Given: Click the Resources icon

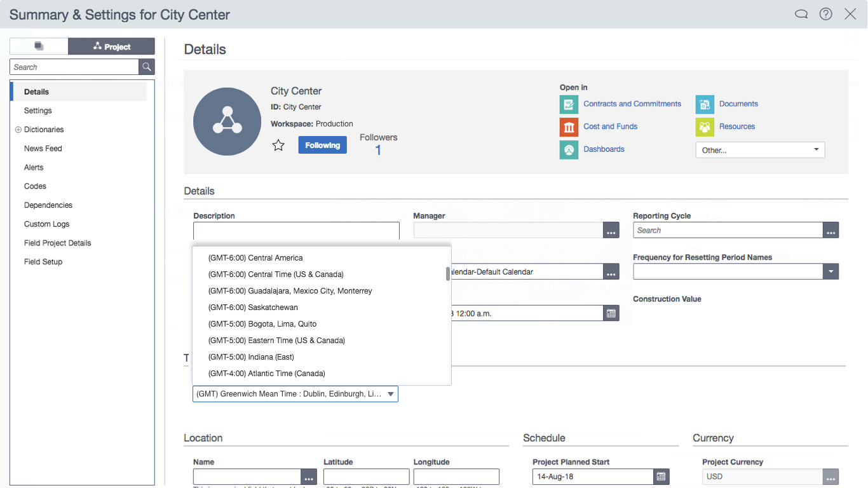Looking at the screenshot, I should click(705, 127).
